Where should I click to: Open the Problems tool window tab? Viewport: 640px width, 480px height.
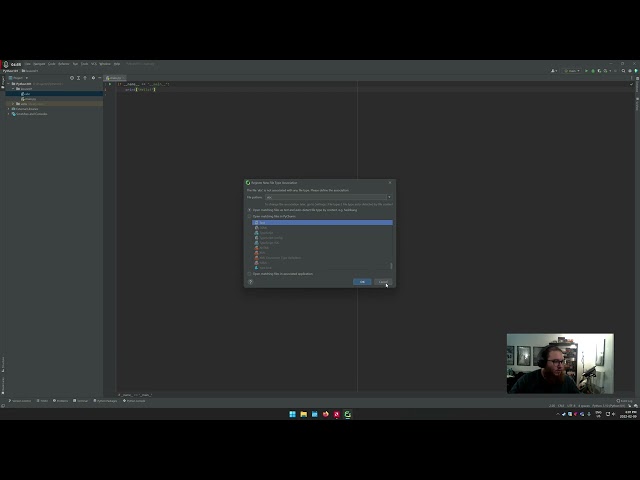click(60, 401)
